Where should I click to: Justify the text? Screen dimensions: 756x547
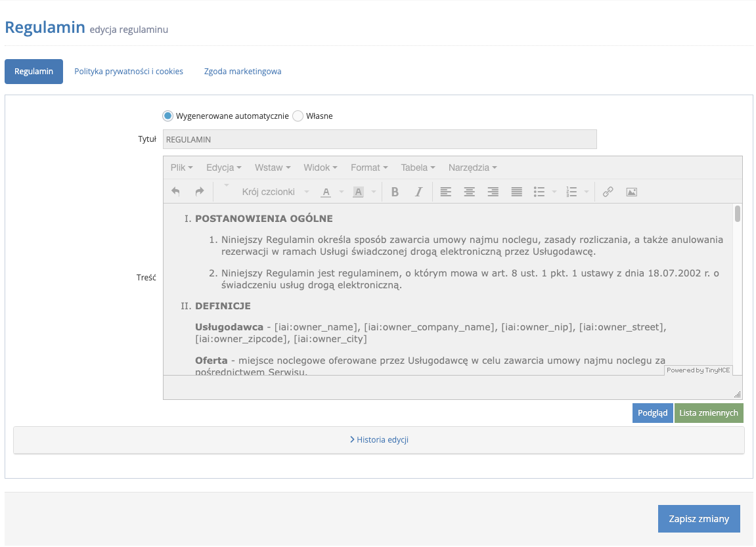516,192
